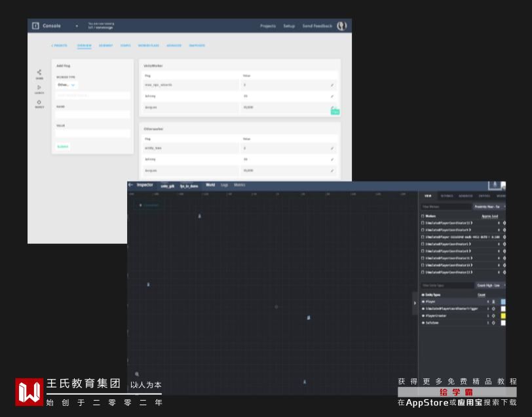Check the SimulatedPlayerCoordinator11 worker checkbox
Viewport: 532px width, 417px height.
[x=423, y=223]
